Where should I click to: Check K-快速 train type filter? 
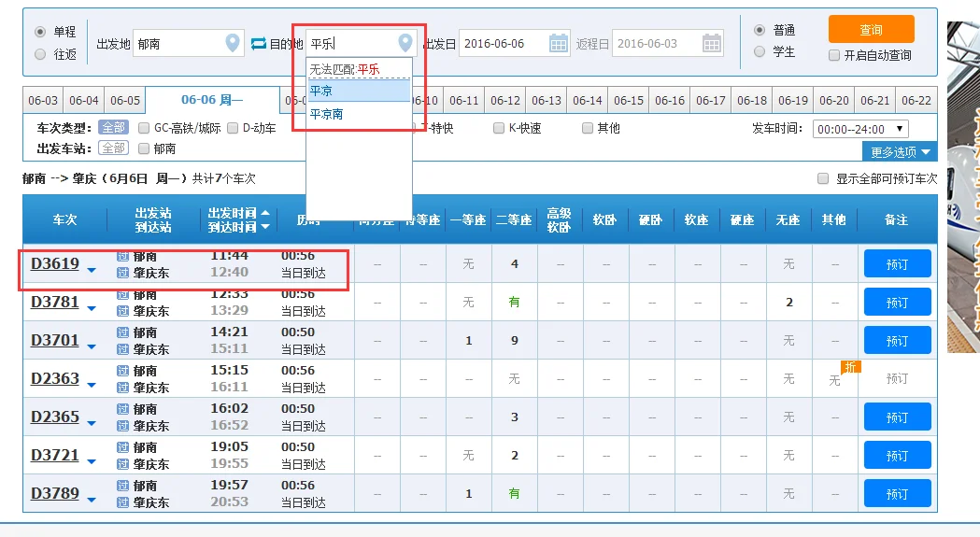499,128
